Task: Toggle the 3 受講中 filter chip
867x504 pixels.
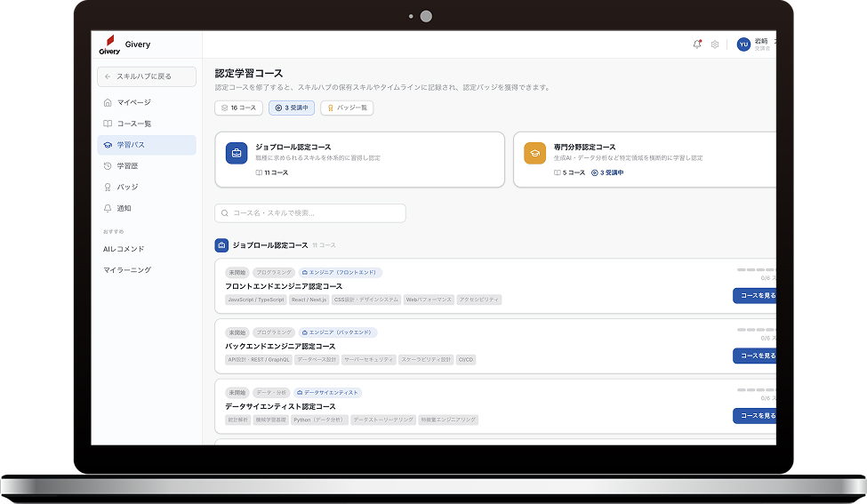Action: (291, 108)
